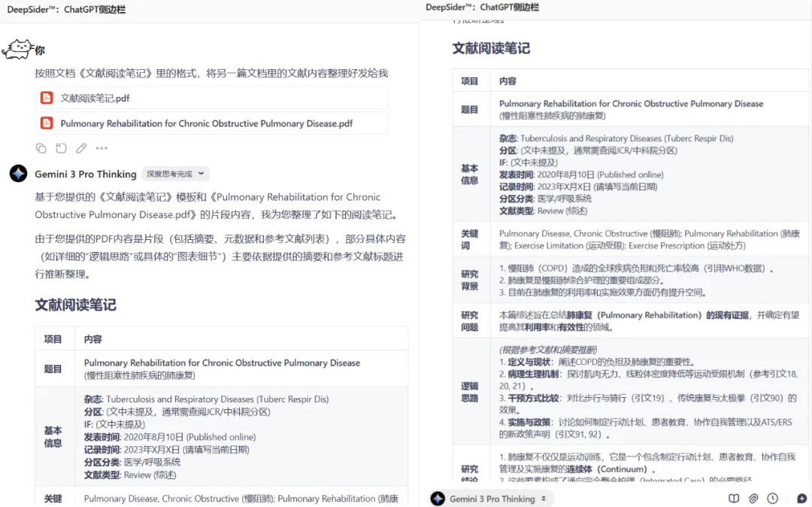The image size is (812, 507).
Task: Click the 题目 row in the reading notes table
Action: coord(55,369)
